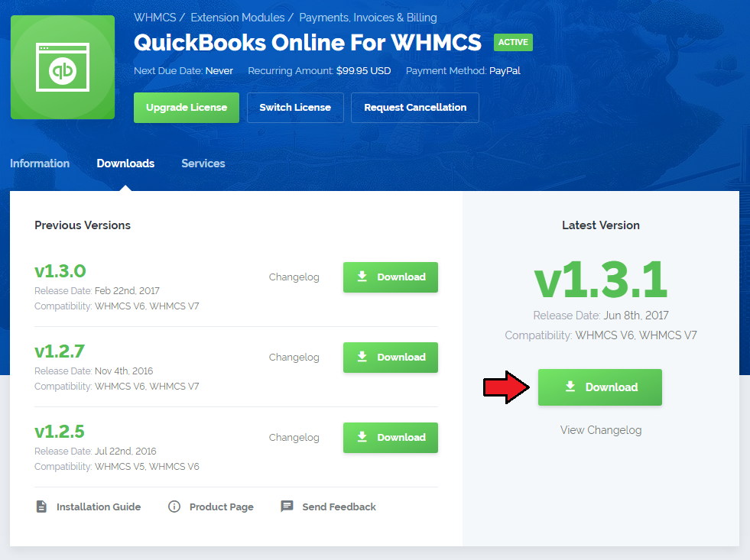The height and width of the screenshot is (560, 750).
Task: Download version v1.2.5
Action: (x=391, y=438)
